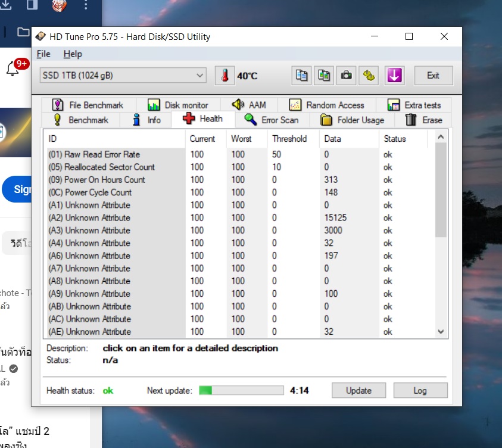This screenshot has width=502, height=448.
Task: Click the scroll down arrow of attribute list
Action: (x=441, y=332)
